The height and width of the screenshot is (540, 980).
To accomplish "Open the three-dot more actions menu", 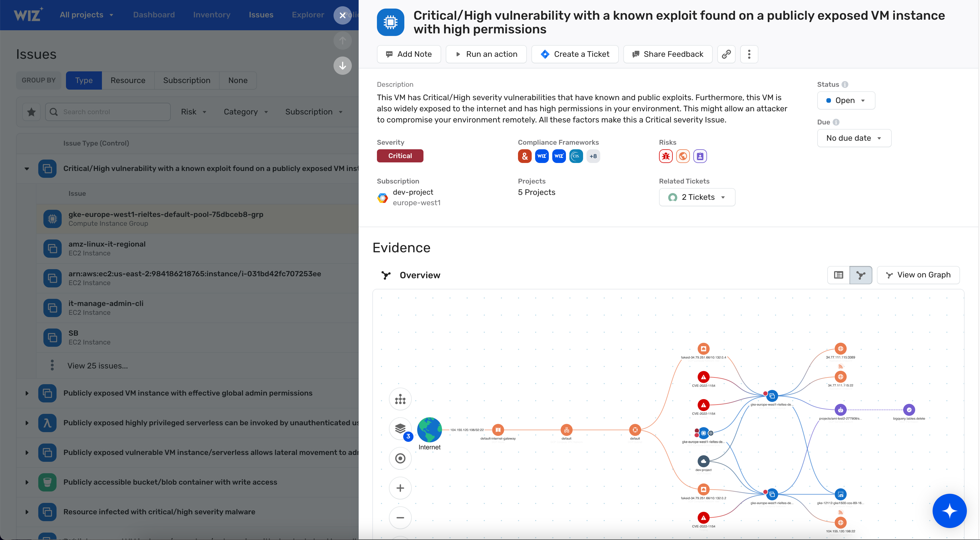I will (749, 54).
